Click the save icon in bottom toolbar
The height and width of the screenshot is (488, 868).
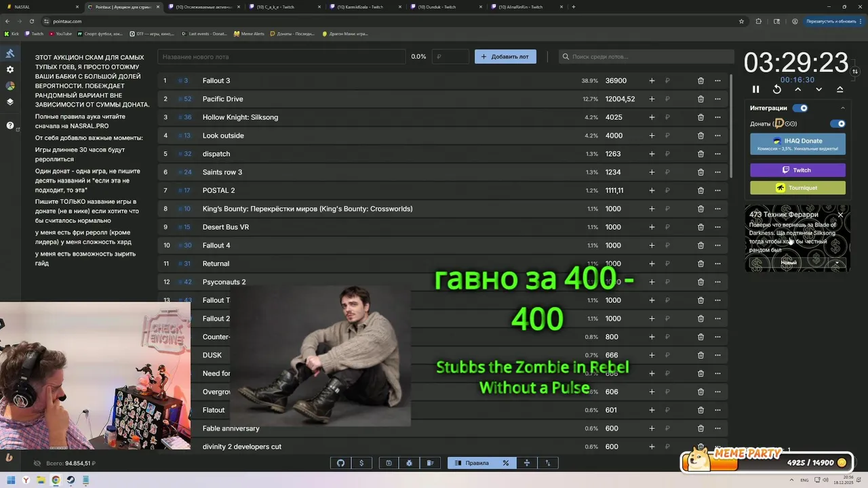389,463
